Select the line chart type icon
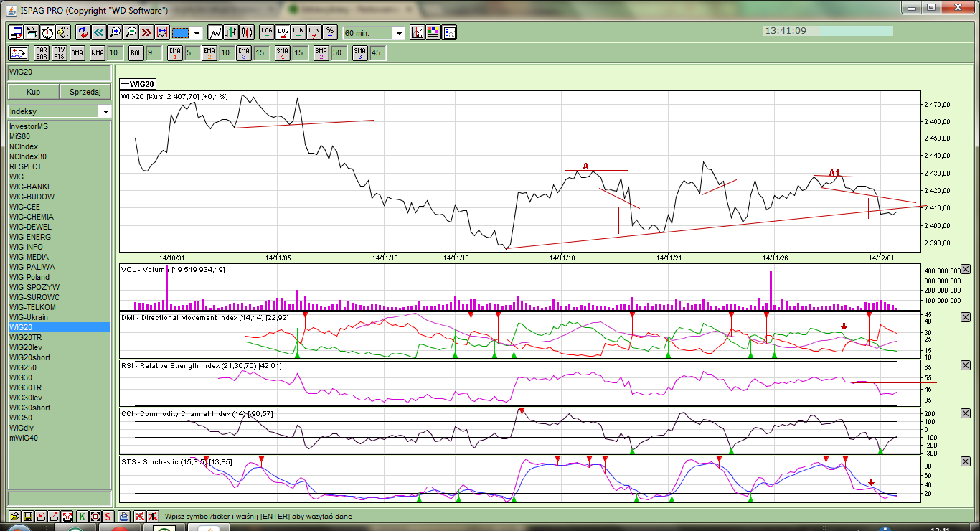Image resolution: width=980 pixels, height=531 pixels. click(x=215, y=32)
